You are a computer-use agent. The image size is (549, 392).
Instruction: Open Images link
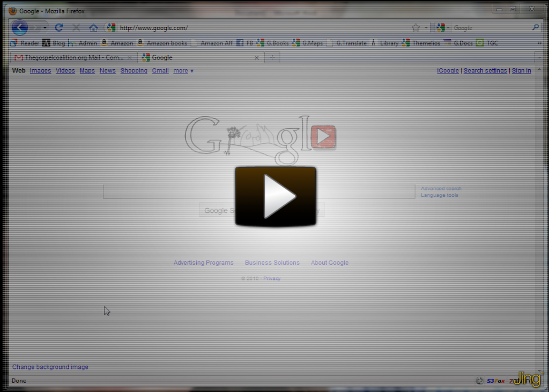[40, 71]
